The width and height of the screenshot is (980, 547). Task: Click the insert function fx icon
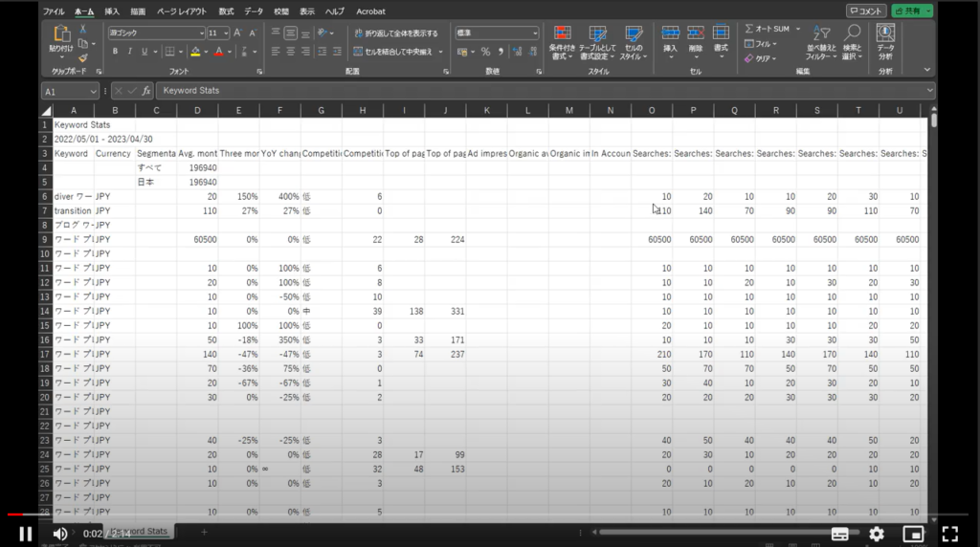146,91
